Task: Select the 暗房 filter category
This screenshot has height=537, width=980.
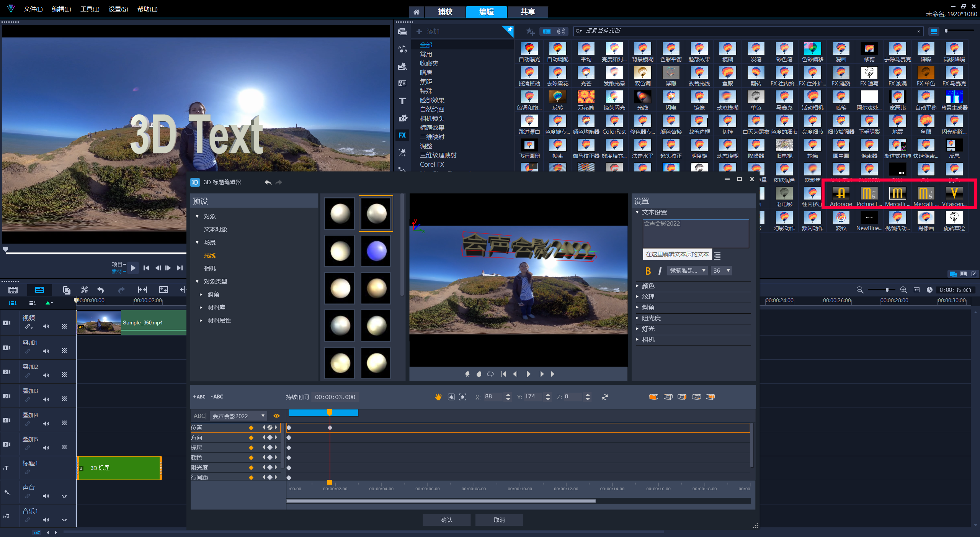Action: 426,72
